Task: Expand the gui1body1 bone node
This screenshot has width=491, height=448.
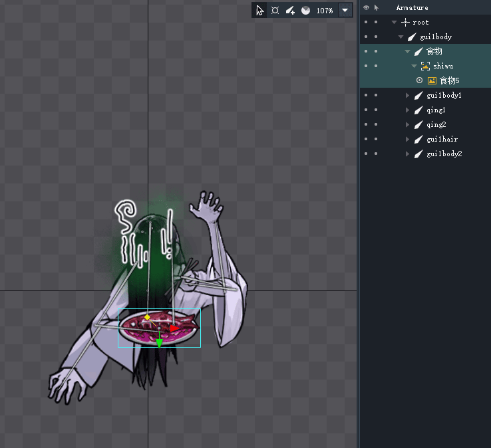Action: (408, 96)
